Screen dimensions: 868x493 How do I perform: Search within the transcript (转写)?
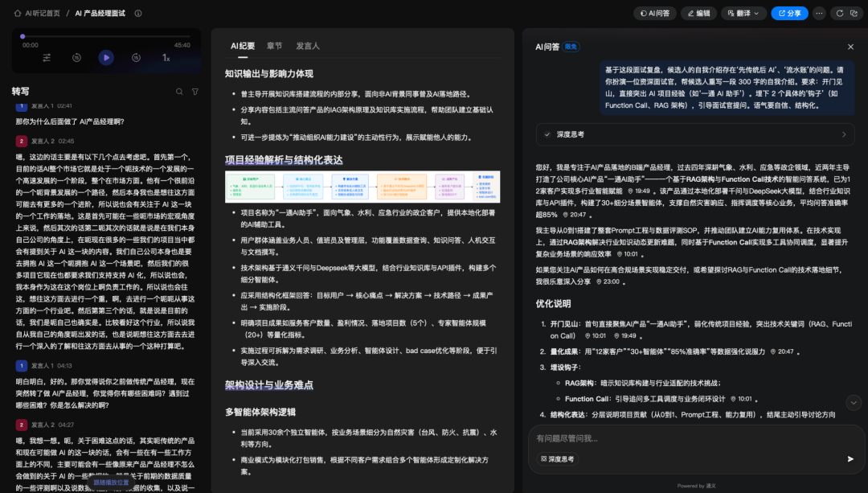[x=179, y=92]
